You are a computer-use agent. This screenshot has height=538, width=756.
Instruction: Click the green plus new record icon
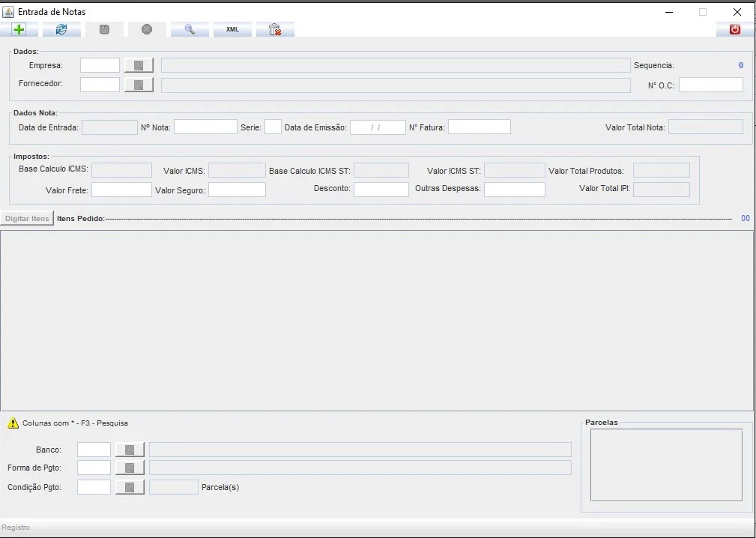(19, 29)
